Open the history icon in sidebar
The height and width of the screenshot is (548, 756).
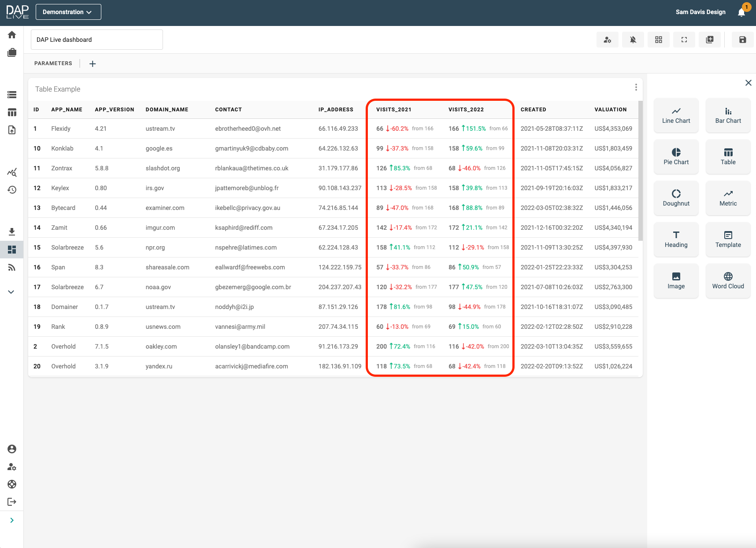(x=12, y=190)
